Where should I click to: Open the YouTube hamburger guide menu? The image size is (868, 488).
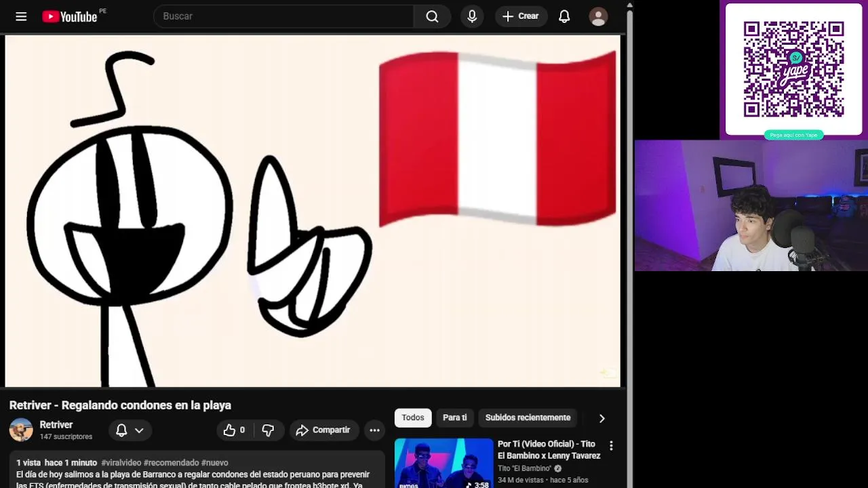click(21, 16)
